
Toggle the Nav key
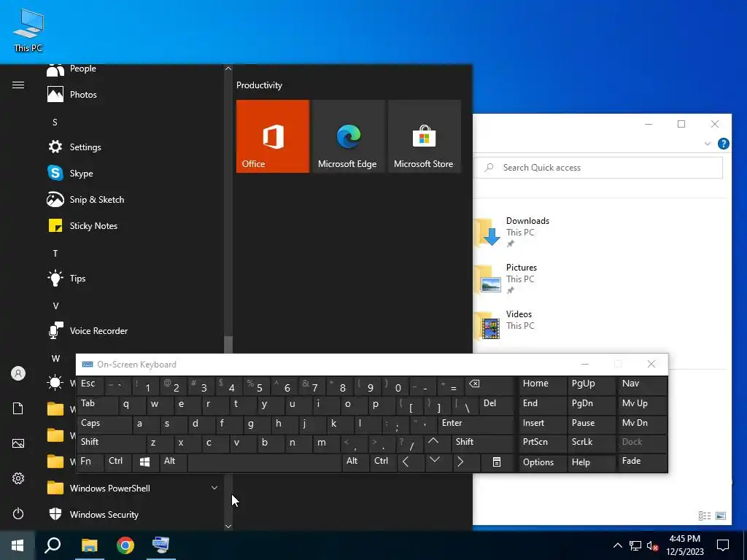pyautogui.click(x=642, y=385)
